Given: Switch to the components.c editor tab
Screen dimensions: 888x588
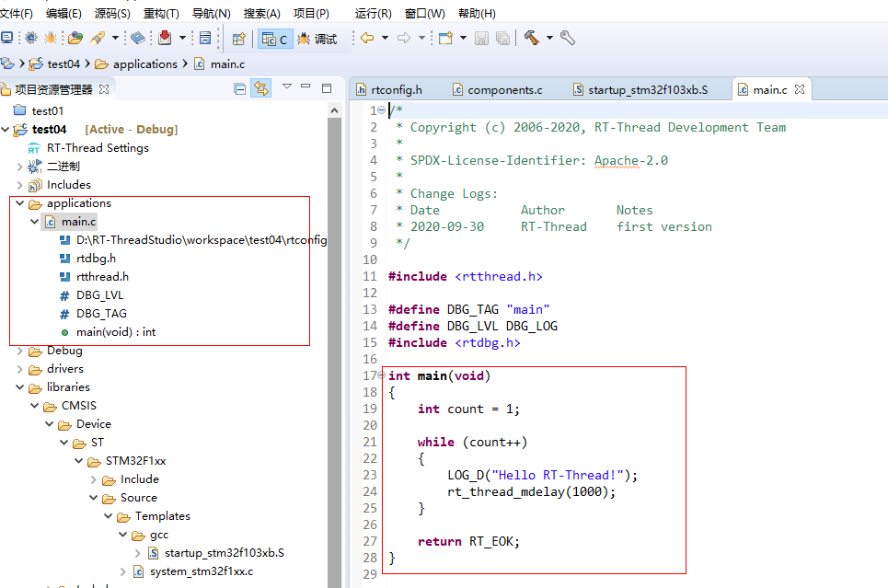Looking at the screenshot, I should point(497,90).
